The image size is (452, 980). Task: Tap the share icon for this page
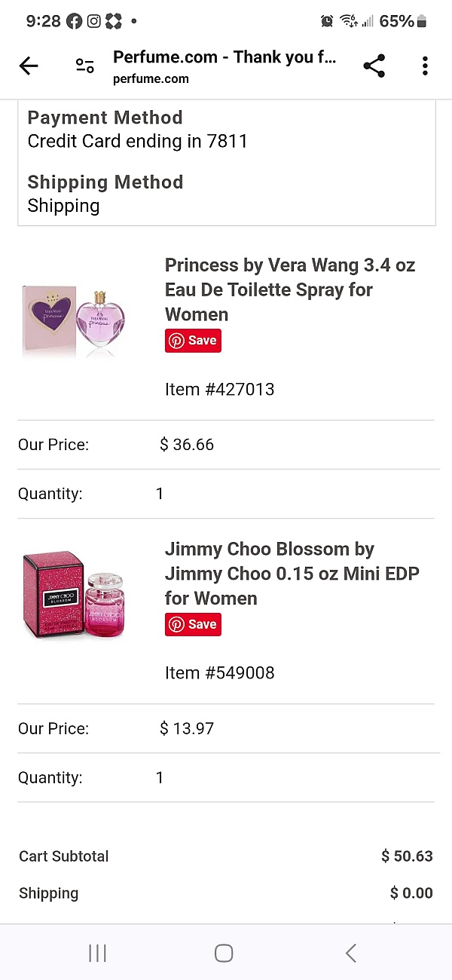point(374,66)
